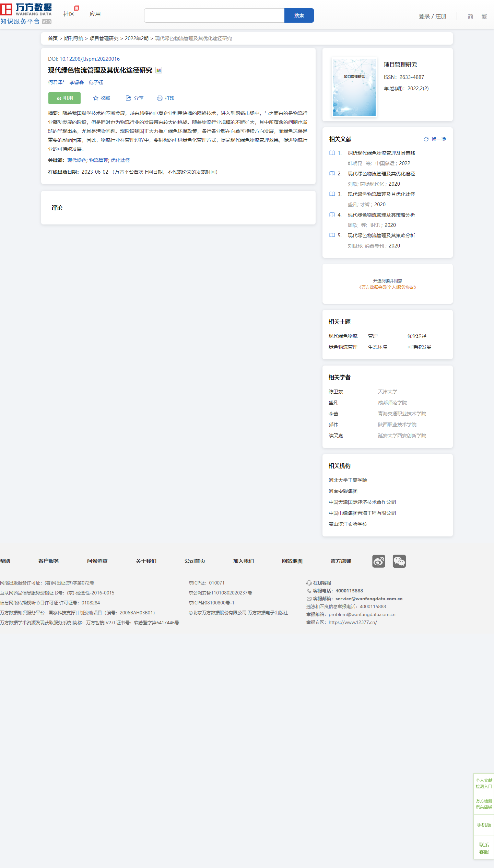Open 2022,2(2) issue link
494x868 pixels.
418,89
